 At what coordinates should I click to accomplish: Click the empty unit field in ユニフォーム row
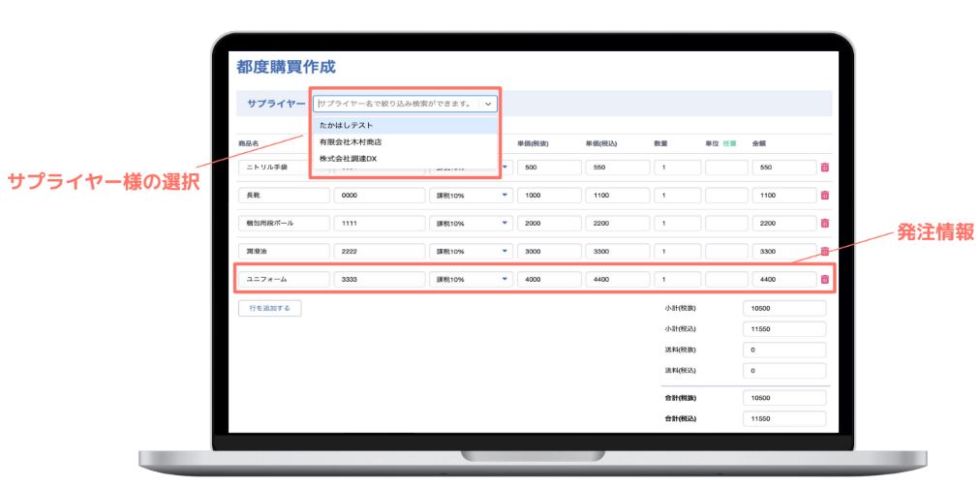pyautogui.click(x=725, y=280)
